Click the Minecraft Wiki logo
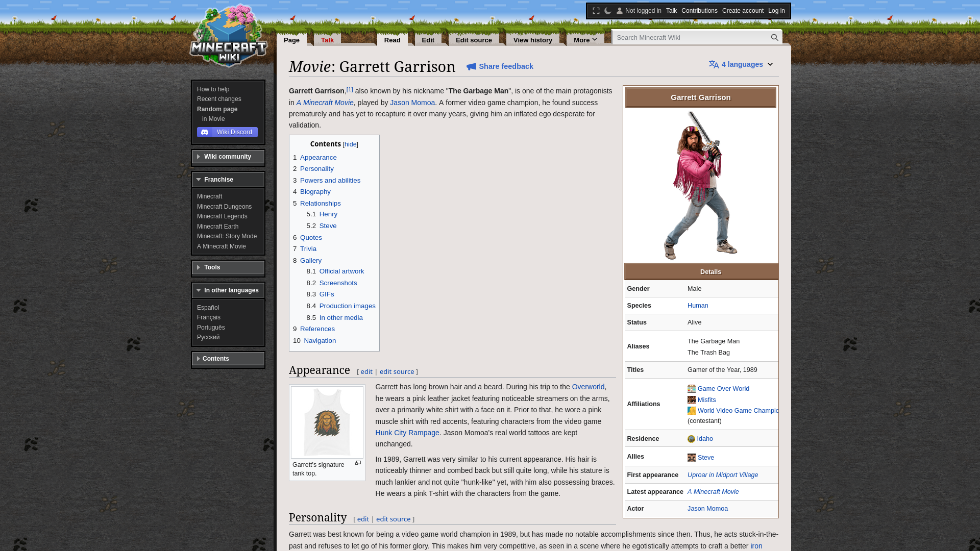The height and width of the screenshot is (551, 980). point(229,36)
